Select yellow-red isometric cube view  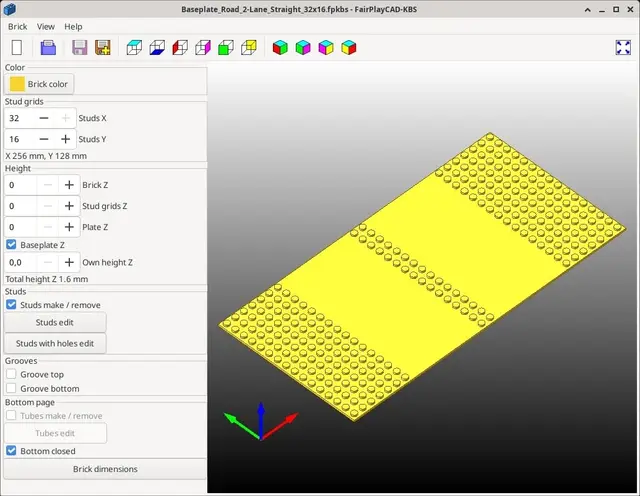point(349,47)
